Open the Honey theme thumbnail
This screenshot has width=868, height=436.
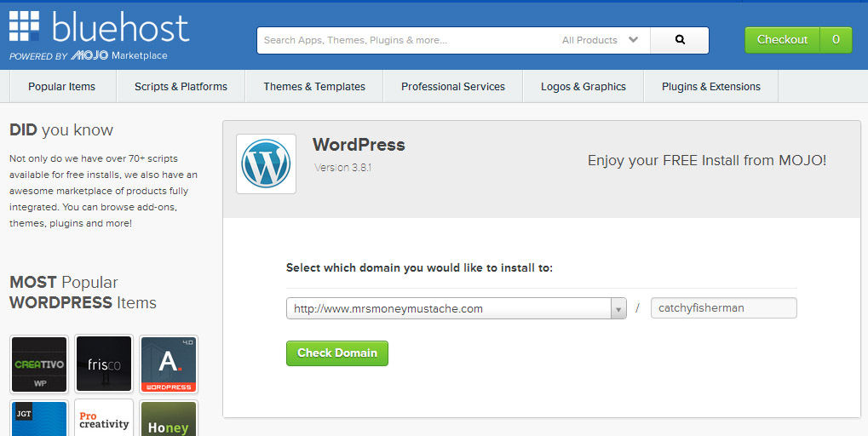[x=169, y=418]
